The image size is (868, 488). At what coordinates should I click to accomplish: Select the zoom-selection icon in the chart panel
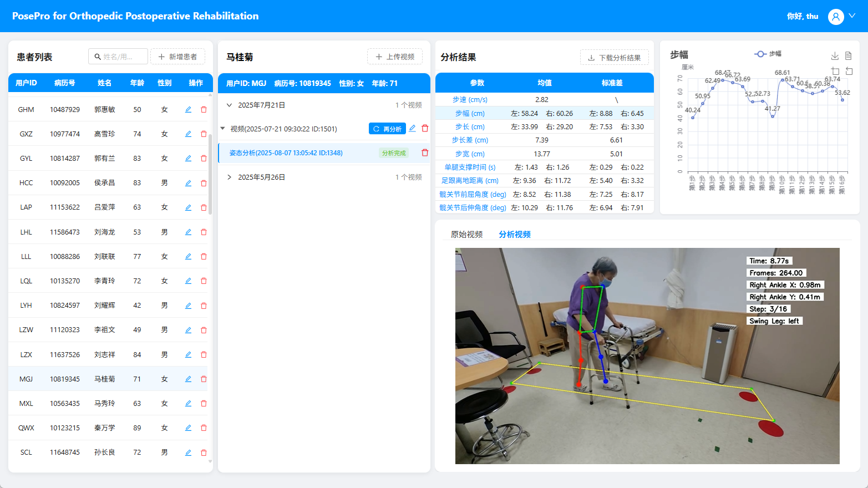tap(835, 71)
